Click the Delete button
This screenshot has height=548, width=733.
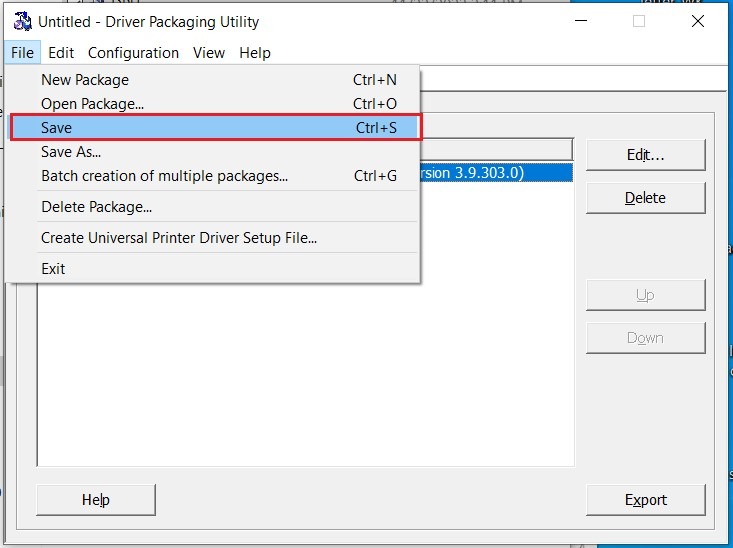click(x=645, y=198)
